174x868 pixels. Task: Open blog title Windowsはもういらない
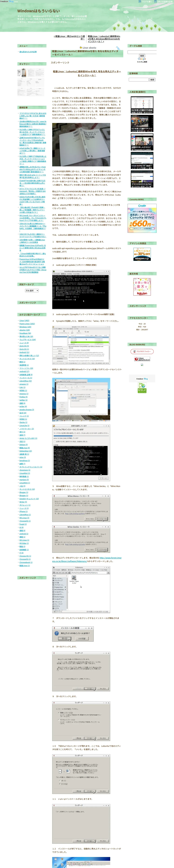tap(39, 11)
